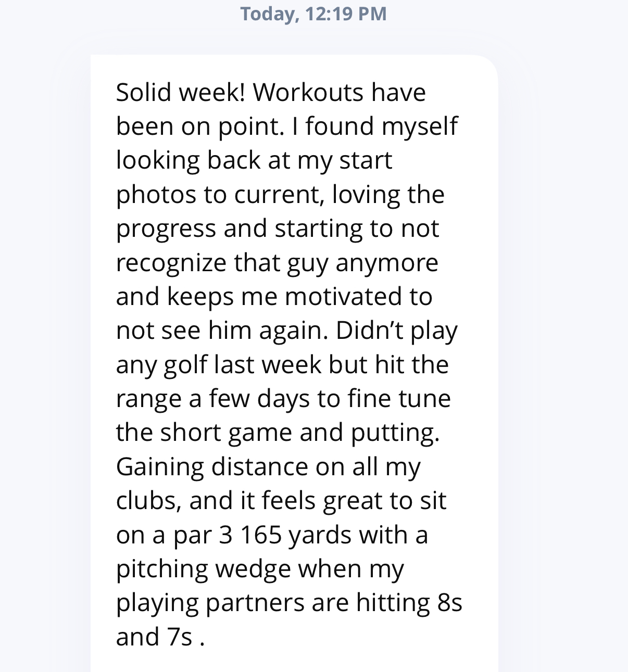Select "recognize that guy anymore" line
This screenshot has width=628, height=672.
(x=277, y=263)
